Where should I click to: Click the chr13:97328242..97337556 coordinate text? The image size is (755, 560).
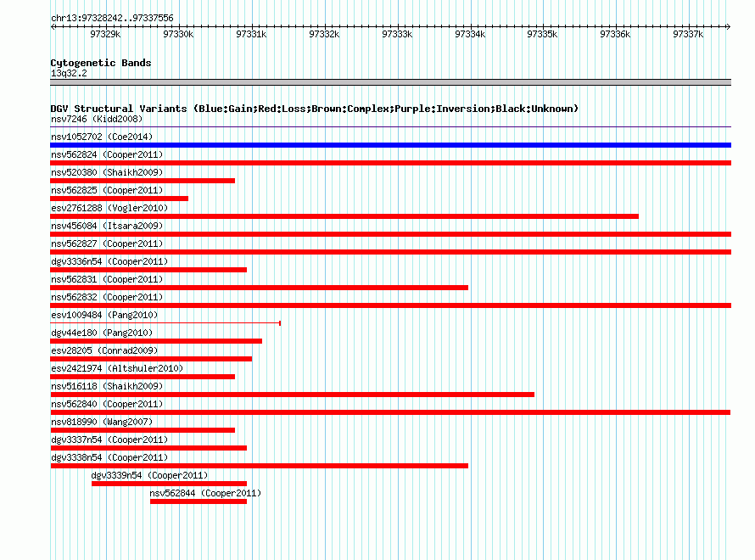112,18
